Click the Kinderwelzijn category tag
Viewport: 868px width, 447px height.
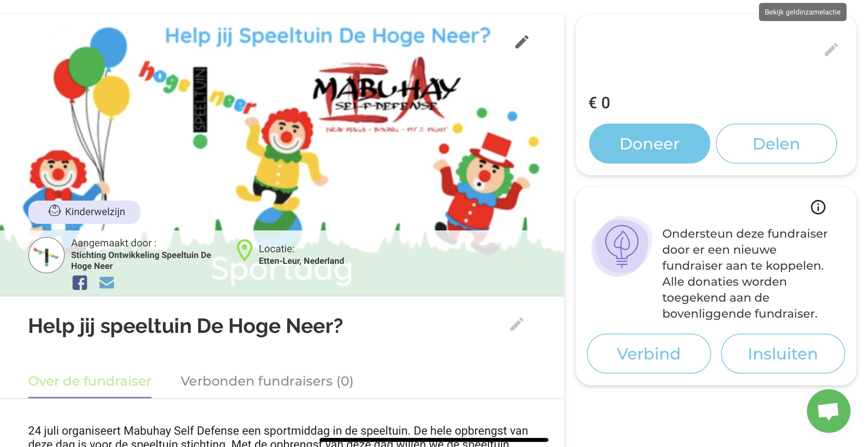tap(84, 212)
